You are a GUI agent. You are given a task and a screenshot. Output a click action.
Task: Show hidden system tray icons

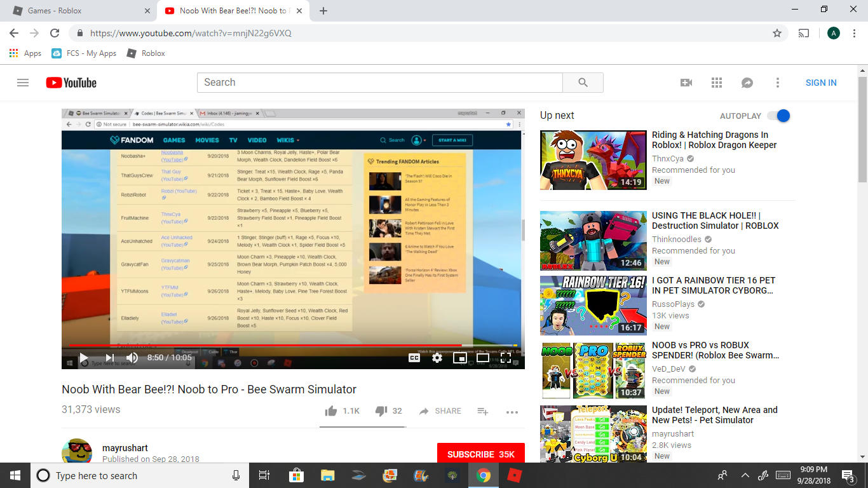745,475
